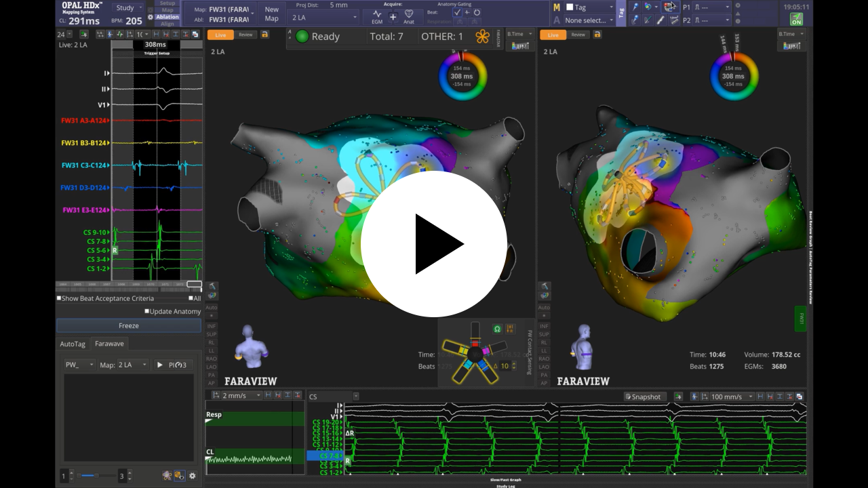Open the 2 mm/s sweep speed dropdown

[241, 395]
